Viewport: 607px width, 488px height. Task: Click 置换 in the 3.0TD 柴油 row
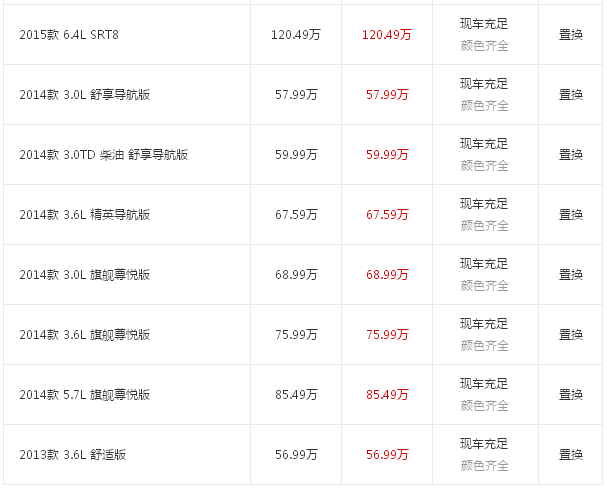pos(571,155)
